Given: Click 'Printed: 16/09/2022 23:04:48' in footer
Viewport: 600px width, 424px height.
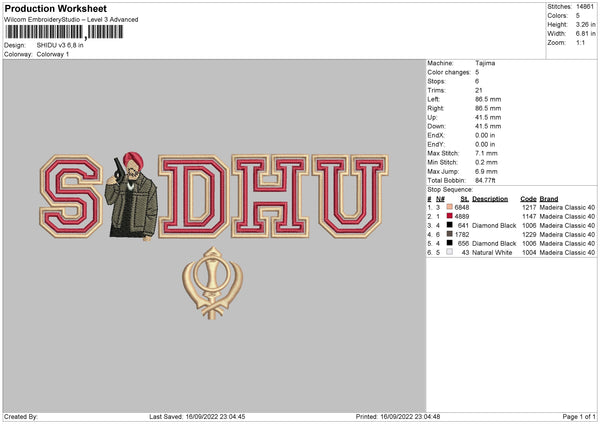Looking at the screenshot, I should click(398, 416).
